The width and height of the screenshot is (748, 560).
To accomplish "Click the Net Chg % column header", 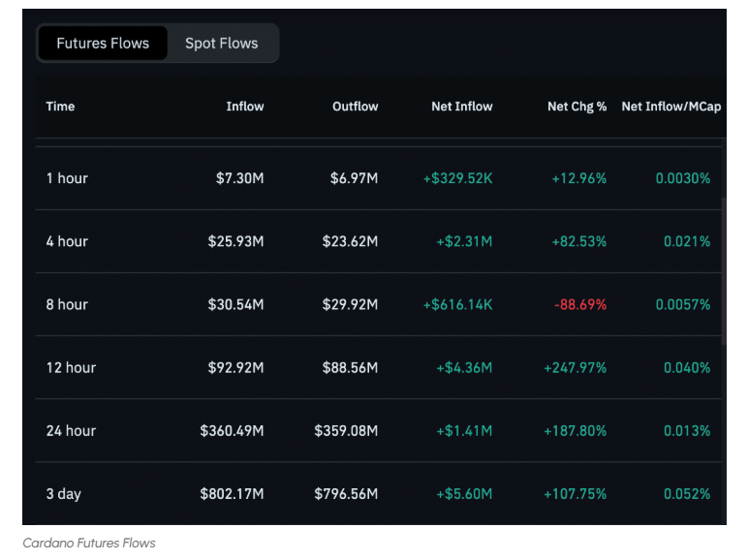I will 577,107.
